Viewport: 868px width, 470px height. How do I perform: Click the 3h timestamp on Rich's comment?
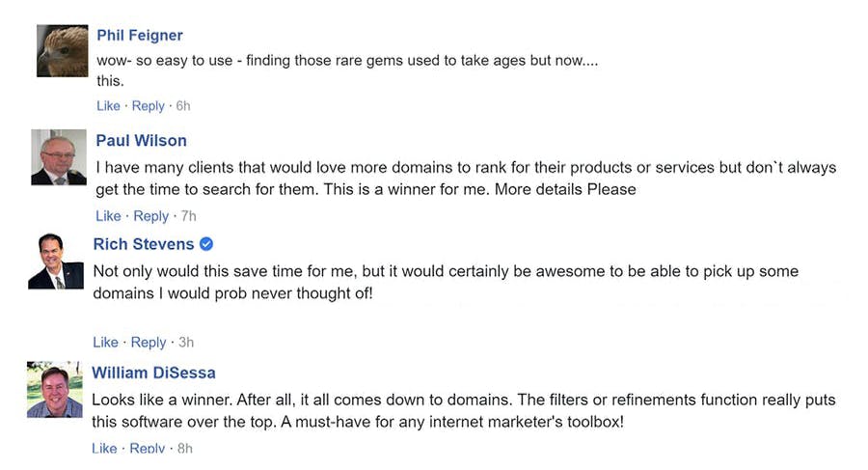[185, 343]
